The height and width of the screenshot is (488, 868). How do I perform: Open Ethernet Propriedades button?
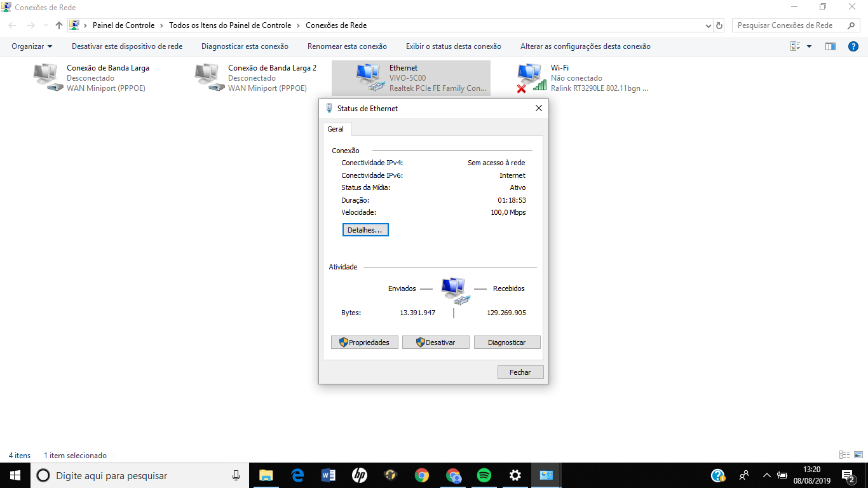coord(365,342)
